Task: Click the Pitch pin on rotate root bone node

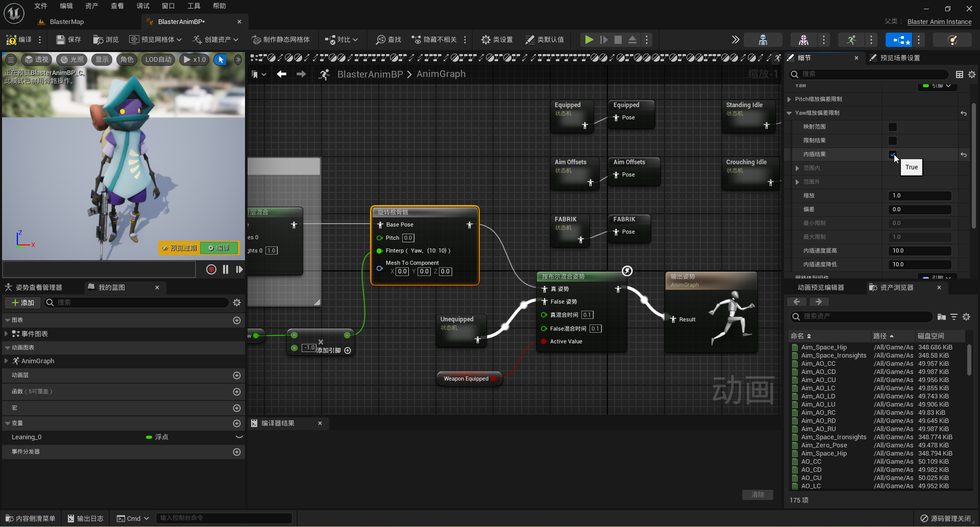Action: point(380,238)
